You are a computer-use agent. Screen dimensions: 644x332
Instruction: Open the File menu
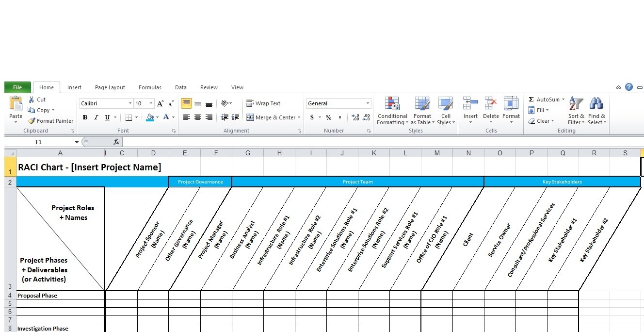17,87
